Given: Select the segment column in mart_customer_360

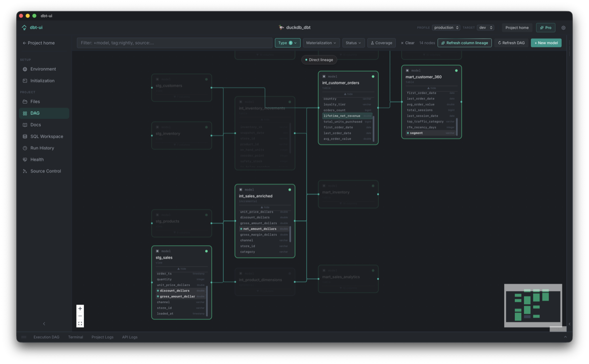Looking at the screenshot, I should point(431,133).
